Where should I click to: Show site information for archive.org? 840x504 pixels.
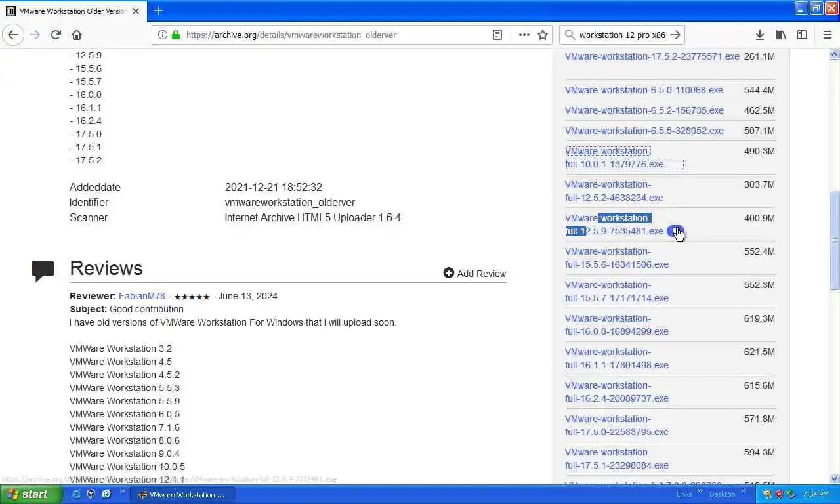(162, 35)
